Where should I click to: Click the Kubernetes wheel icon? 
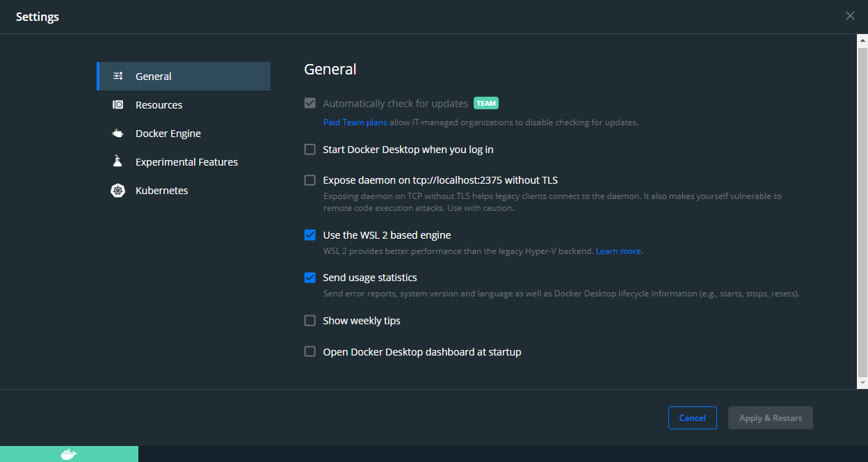[118, 191]
